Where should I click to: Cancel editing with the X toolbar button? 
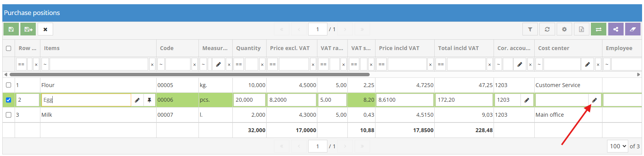45,29
